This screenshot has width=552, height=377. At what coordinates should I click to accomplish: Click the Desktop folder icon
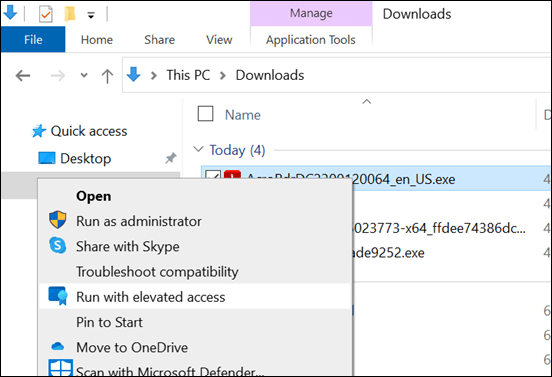[46, 158]
